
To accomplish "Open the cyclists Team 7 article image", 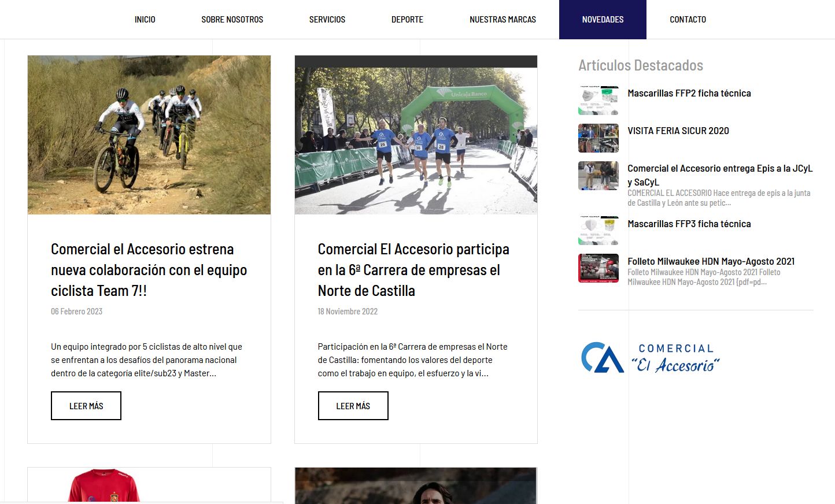I will pos(149,135).
